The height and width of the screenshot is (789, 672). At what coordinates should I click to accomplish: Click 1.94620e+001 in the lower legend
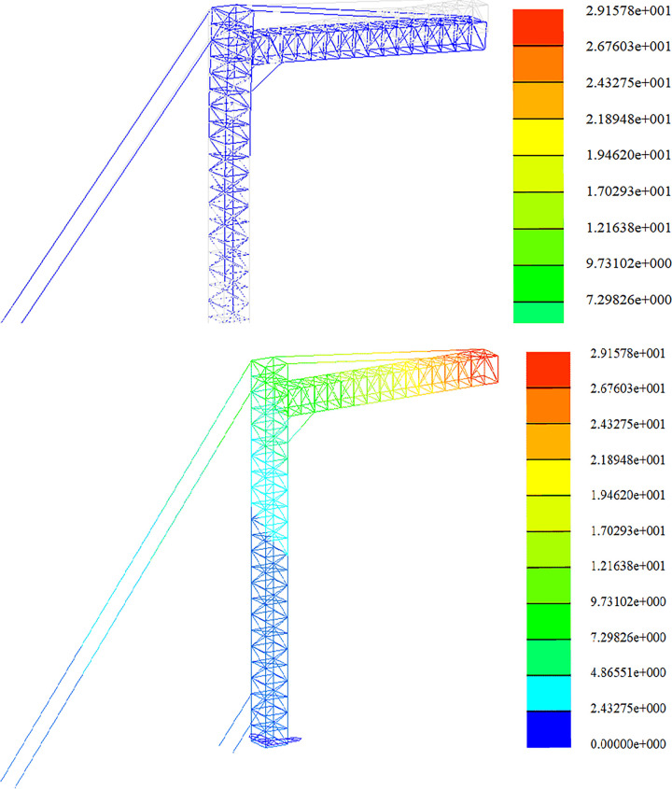[628, 495]
